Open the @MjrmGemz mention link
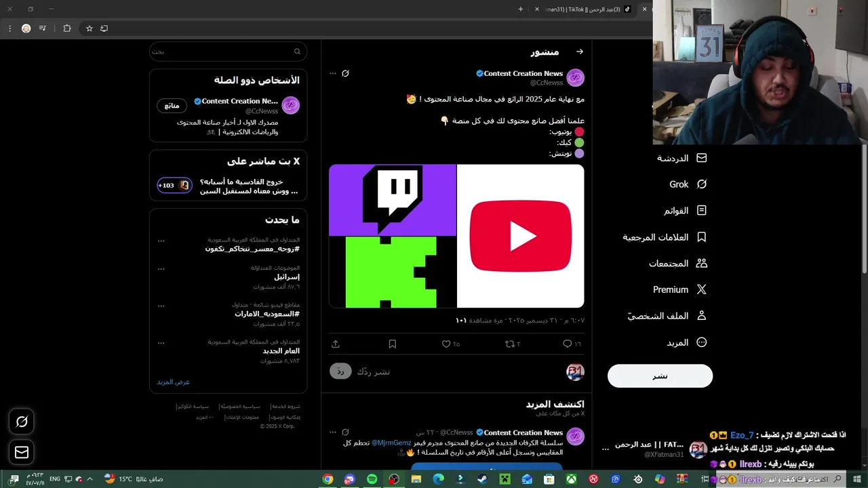This screenshot has height=488, width=868. [x=391, y=443]
